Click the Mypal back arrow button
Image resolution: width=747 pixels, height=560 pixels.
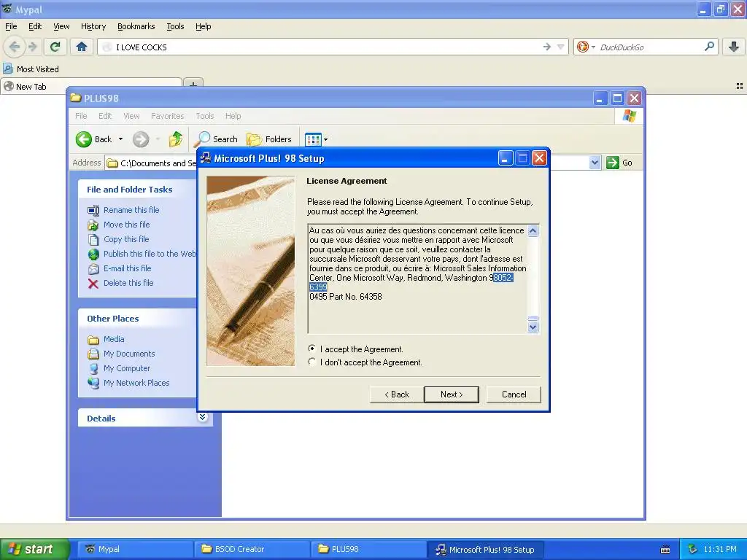(15, 47)
